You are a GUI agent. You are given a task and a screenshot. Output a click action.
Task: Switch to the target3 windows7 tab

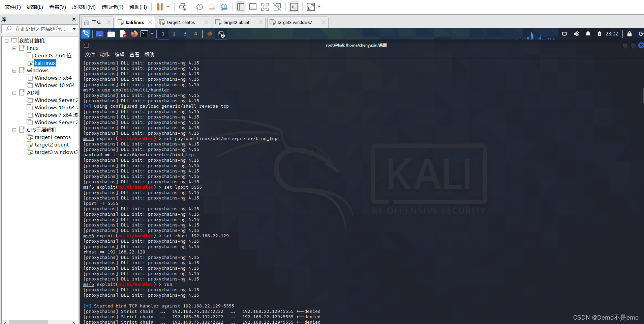295,22
